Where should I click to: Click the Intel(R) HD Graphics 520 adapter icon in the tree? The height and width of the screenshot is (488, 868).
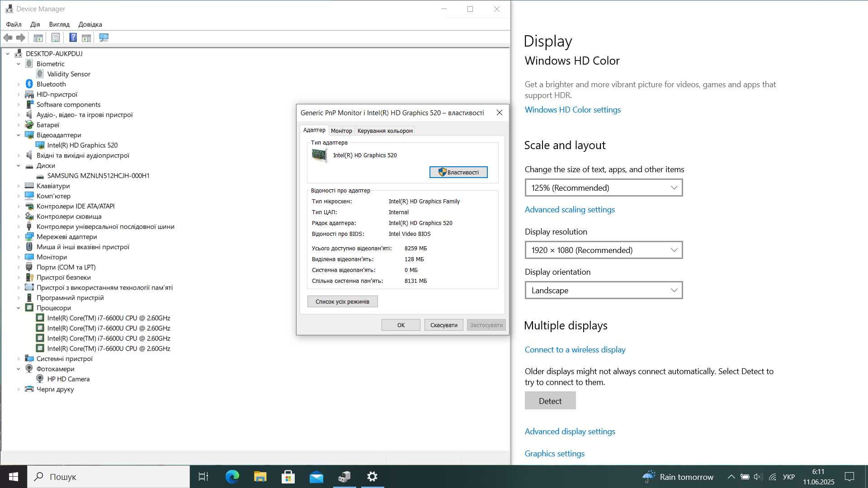point(40,145)
